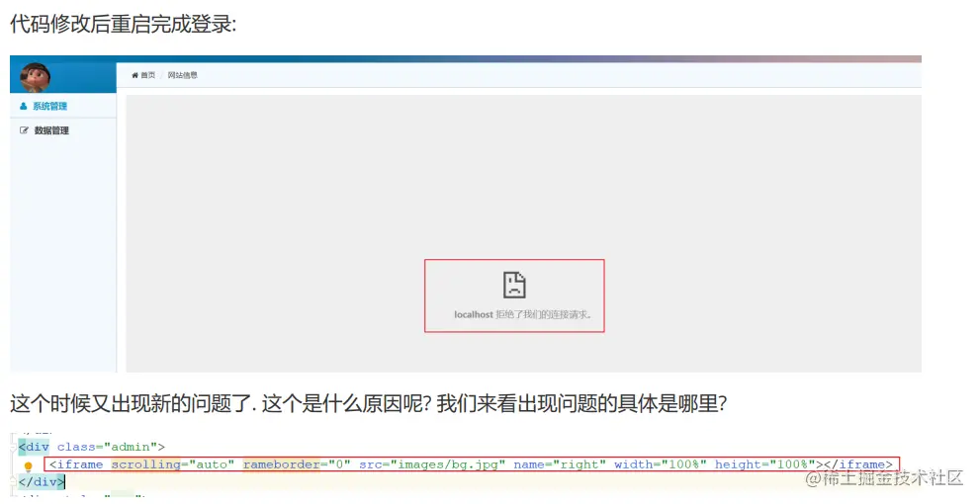Image resolution: width=980 pixels, height=504 pixels.
Task: Click the cartoon avatar in admin header
Action: coord(35,77)
